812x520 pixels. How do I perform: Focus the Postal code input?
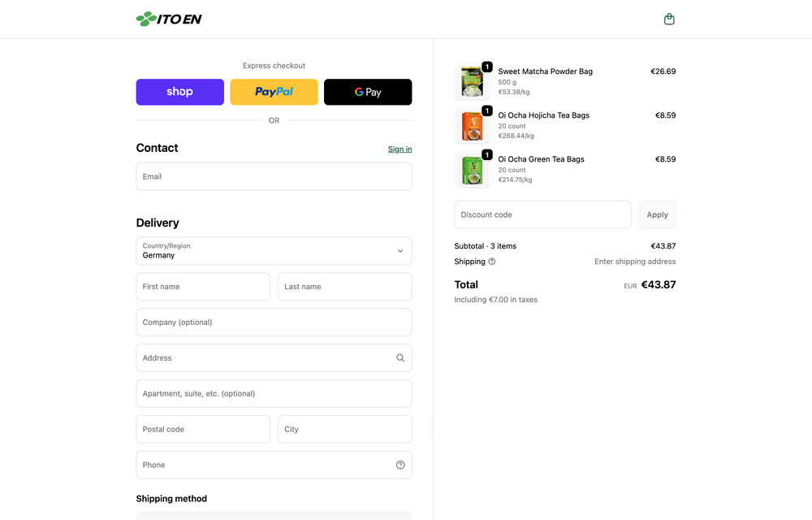click(x=203, y=429)
